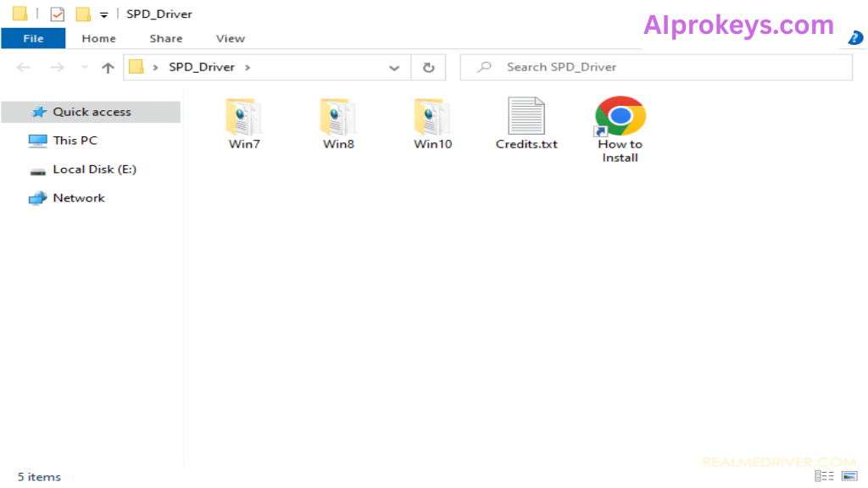The image size is (868, 488).
Task: Click the search magnifier icon
Action: tap(484, 67)
